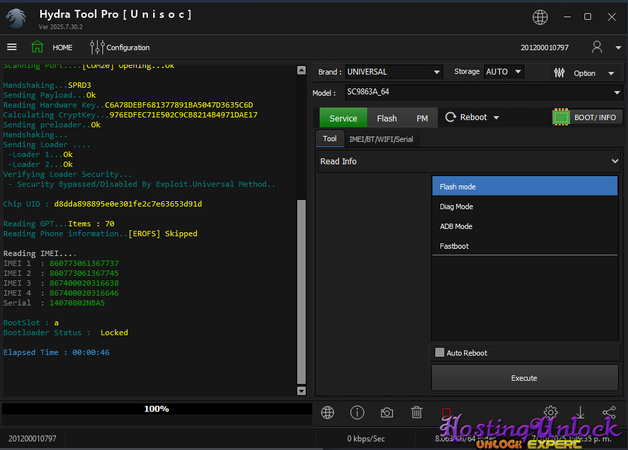Click the globe icon in bottom toolbar

(x=327, y=412)
